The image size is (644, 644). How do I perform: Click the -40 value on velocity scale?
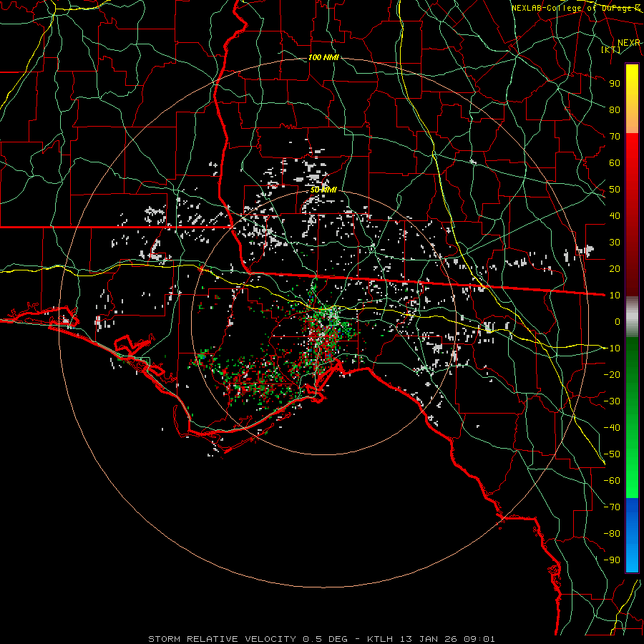tap(612, 428)
